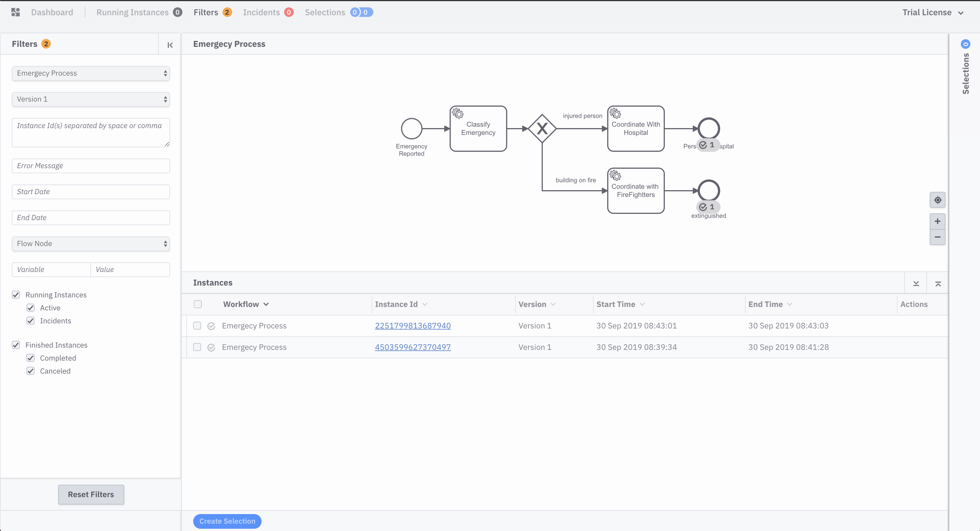Select the row checkbox for instance 2251799813687940
Image resolution: width=980 pixels, height=531 pixels.
click(197, 325)
